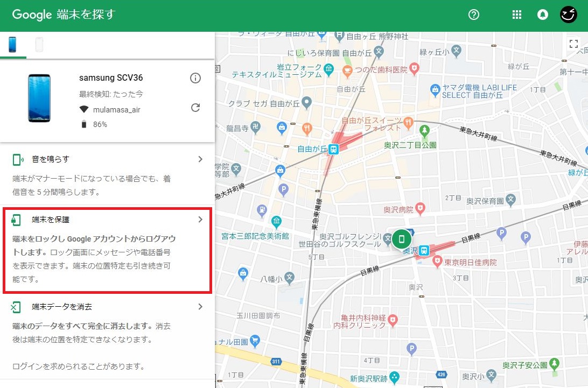Click the 奥沢子安公園 park marker

pyautogui.click(x=554, y=364)
